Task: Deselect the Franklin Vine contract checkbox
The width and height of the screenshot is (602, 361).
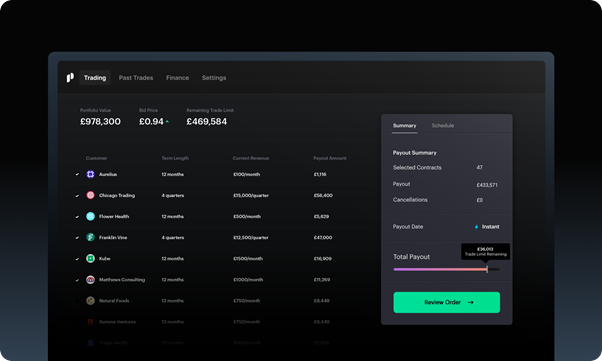Action: pos(77,238)
